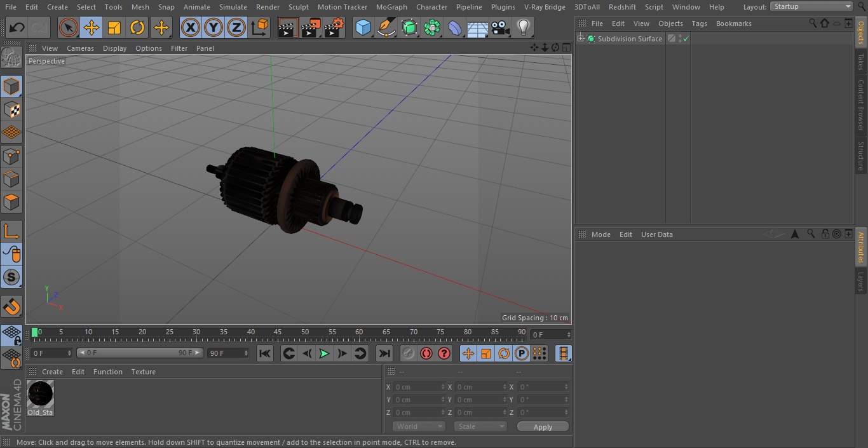Add a Light object
This screenshot has width=868, height=448.
[x=524, y=27]
